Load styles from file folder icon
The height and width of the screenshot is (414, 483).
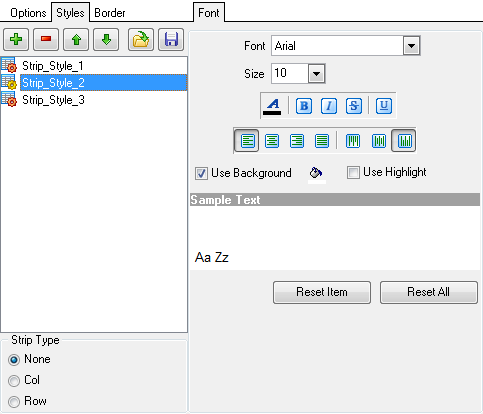[x=141, y=40]
